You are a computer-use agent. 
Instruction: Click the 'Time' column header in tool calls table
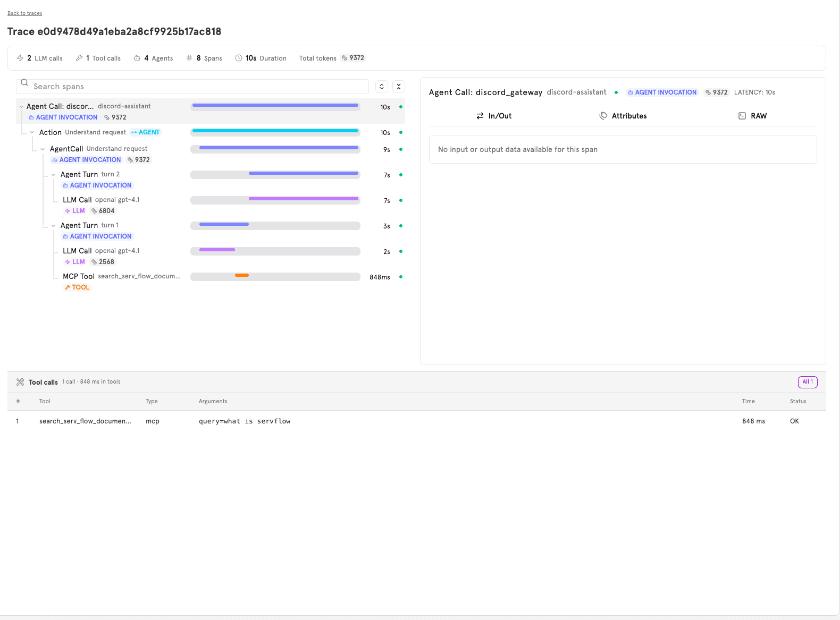749,401
